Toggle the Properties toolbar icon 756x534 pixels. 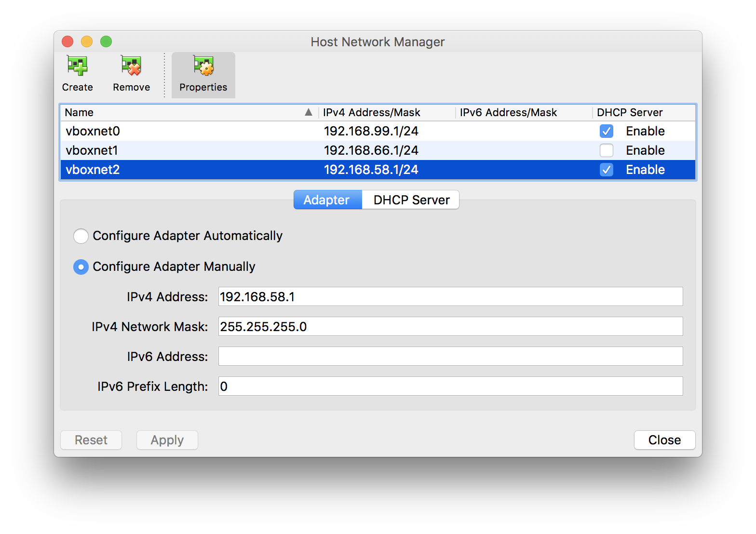pos(203,75)
